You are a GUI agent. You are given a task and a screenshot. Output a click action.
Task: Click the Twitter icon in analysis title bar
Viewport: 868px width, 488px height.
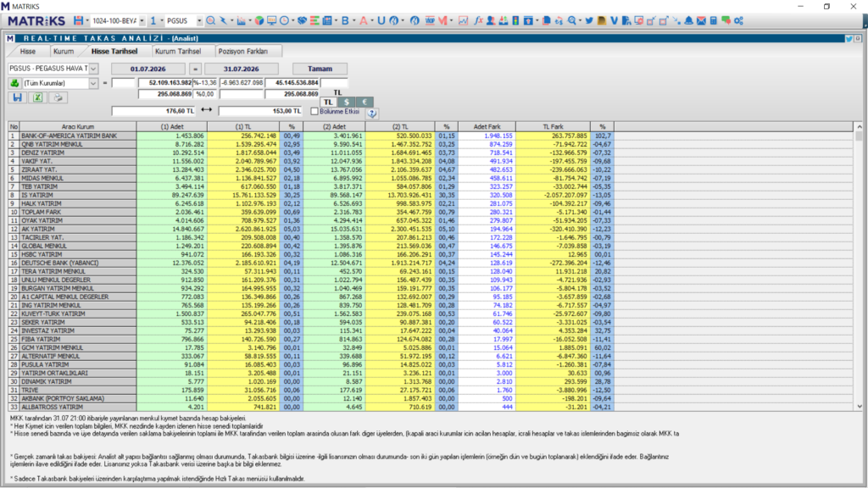click(849, 38)
